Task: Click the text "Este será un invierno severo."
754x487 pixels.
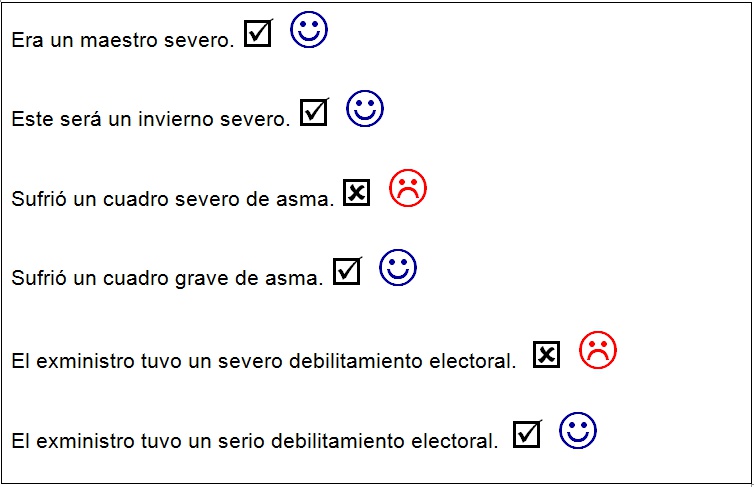Action: point(151,120)
